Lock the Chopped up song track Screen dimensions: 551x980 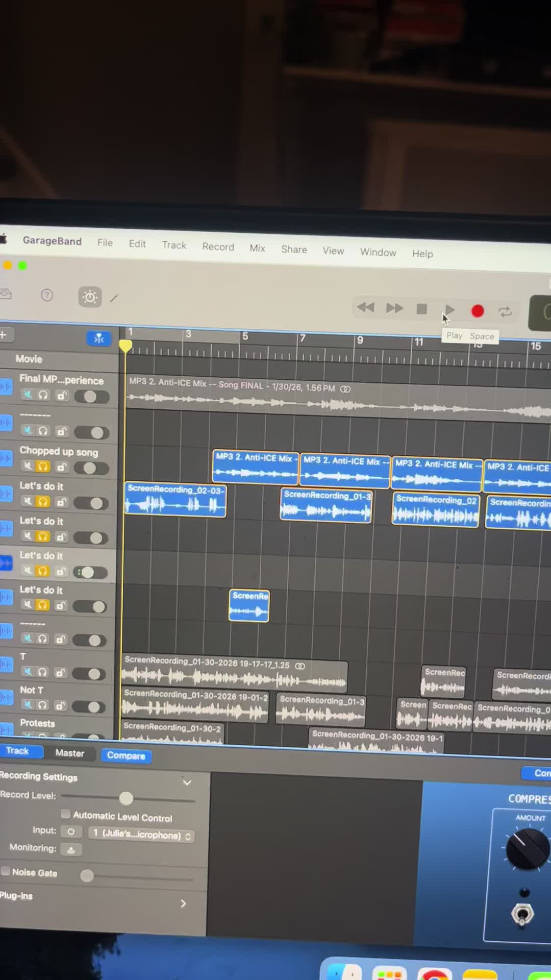pos(61,467)
